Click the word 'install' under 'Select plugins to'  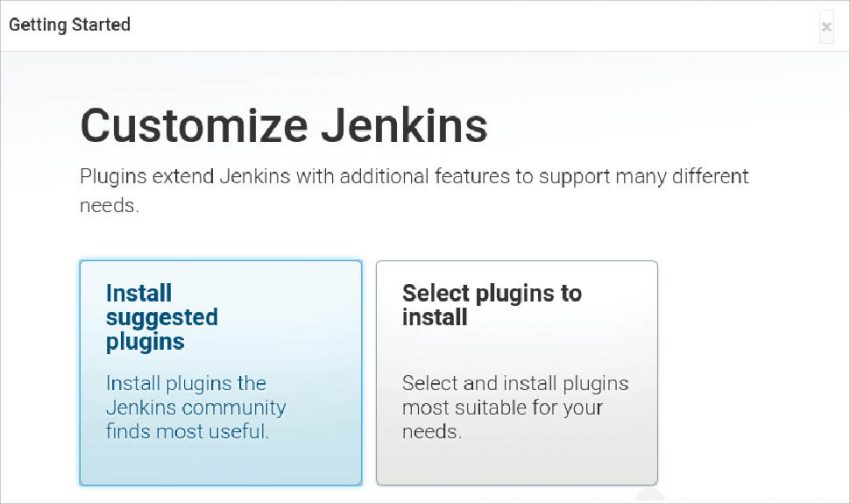434,318
